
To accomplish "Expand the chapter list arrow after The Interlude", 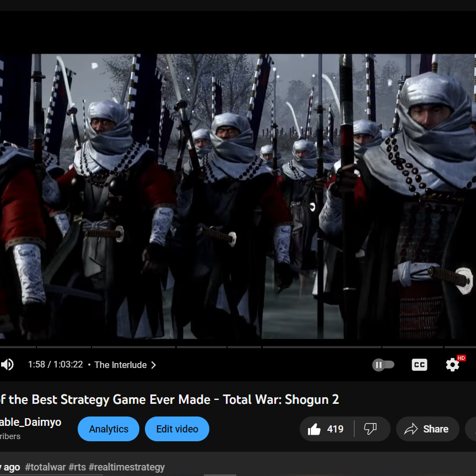I will pyautogui.click(x=154, y=365).
